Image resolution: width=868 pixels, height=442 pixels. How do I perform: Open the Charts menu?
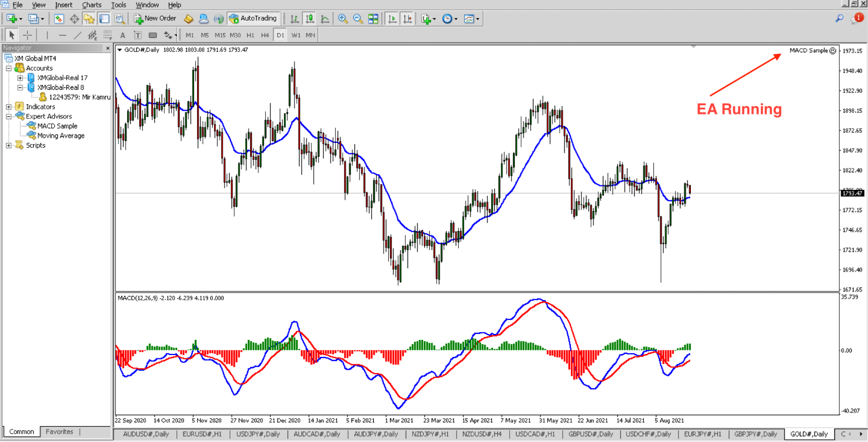pyautogui.click(x=92, y=5)
